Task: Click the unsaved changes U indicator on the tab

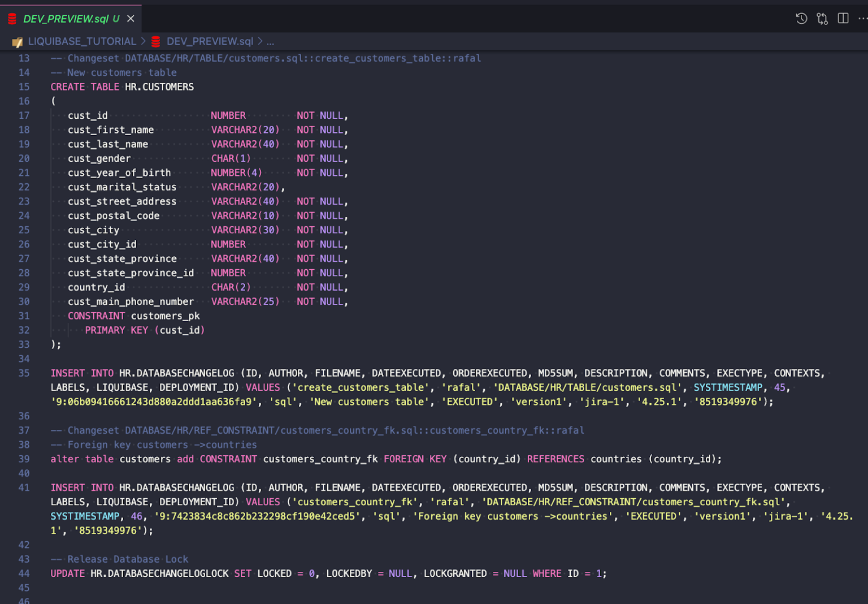Action: [116, 19]
